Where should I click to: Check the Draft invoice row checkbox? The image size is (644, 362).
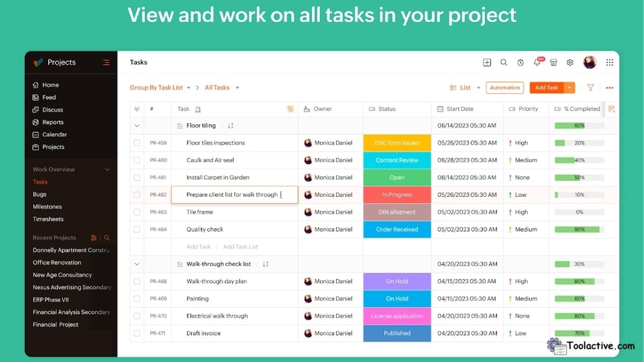(137, 333)
